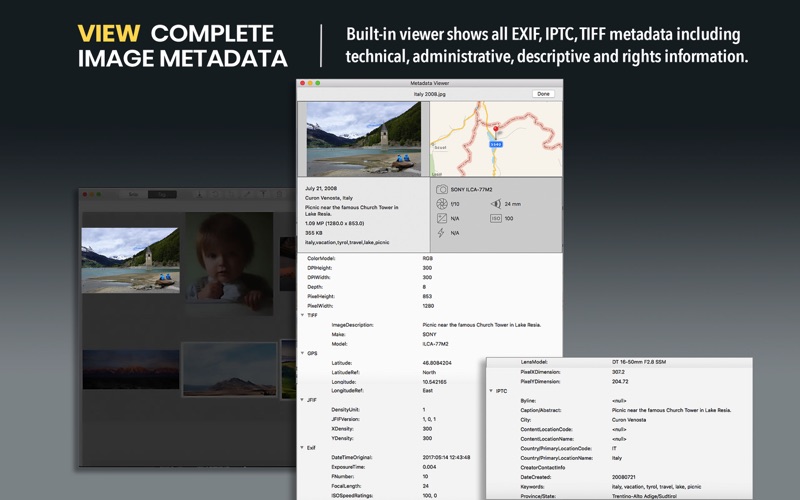Viewport: 800px width, 500px height.
Task: Click the 'July 21, 2008' date text
Action: pos(321,188)
